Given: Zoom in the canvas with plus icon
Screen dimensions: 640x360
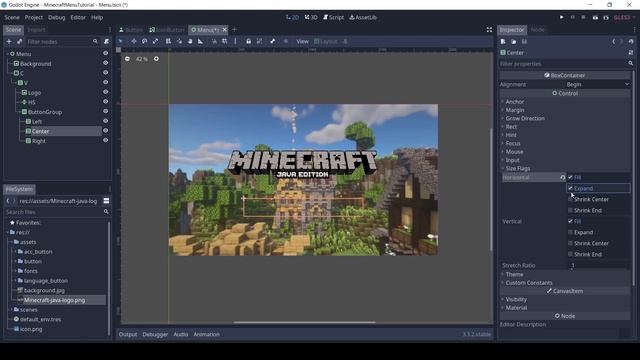Looking at the screenshot, I should (x=156, y=59).
